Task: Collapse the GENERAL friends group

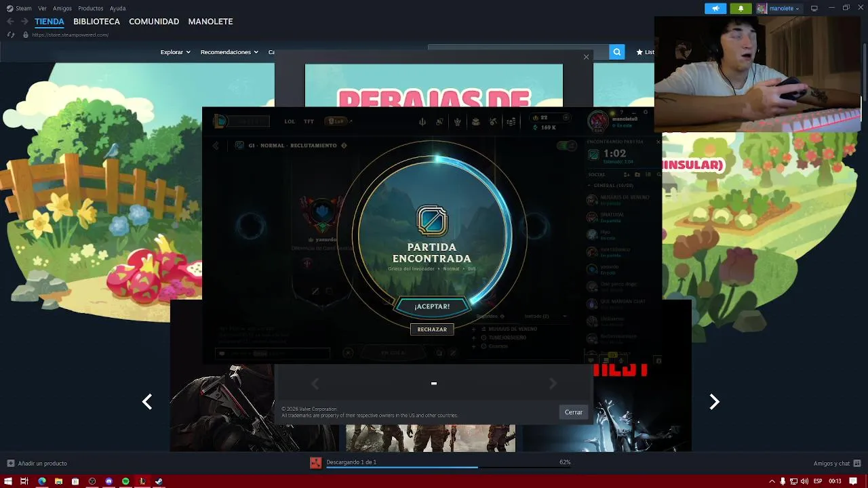Action: pos(610,185)
